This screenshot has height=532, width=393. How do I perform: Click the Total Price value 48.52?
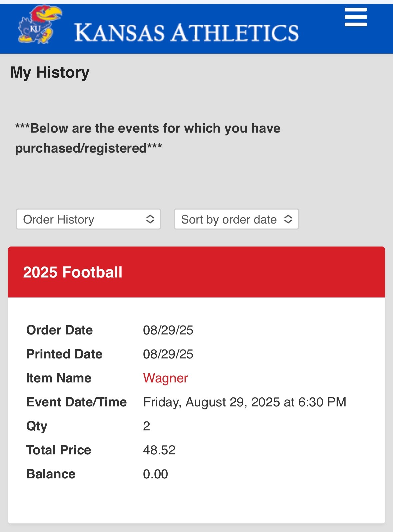[159, 450]
